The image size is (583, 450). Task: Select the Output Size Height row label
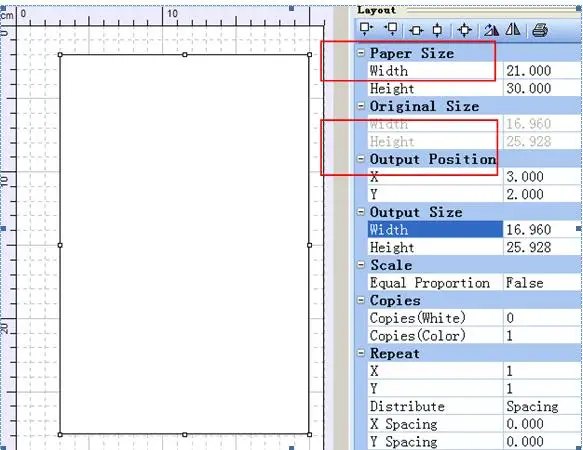click(435, 247)
